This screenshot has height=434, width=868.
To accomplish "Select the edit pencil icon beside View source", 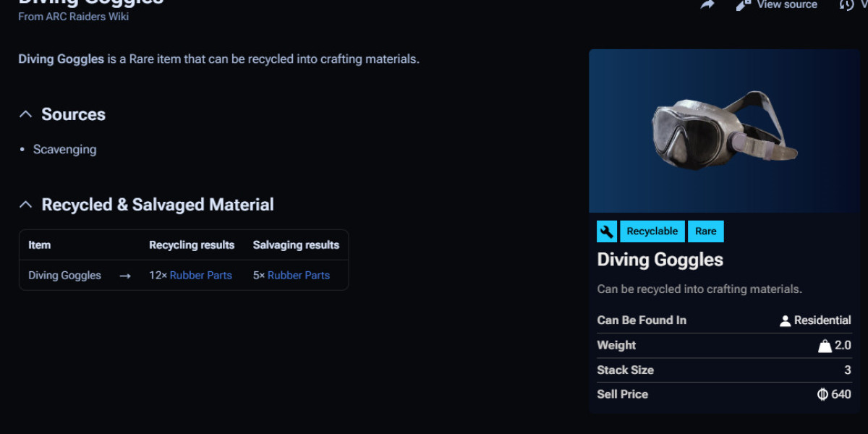I will (741, 4).
